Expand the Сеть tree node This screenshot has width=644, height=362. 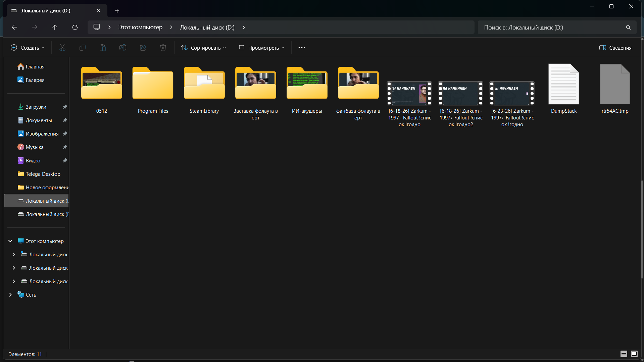point(10,295)
